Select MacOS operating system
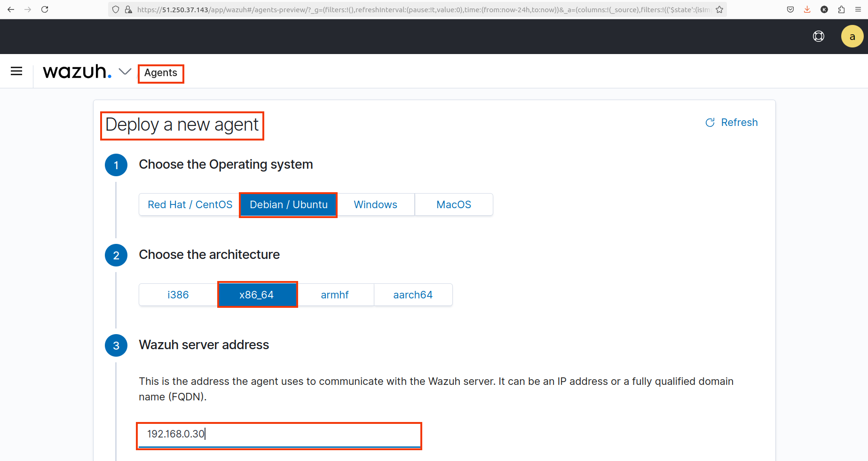This screenshot has width=868, height=461. (454, 204)
